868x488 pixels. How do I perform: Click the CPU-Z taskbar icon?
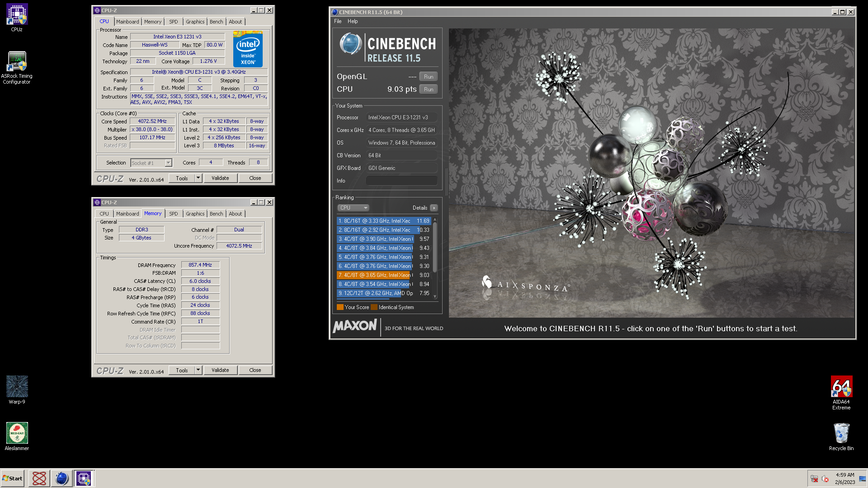pos(84,478)
